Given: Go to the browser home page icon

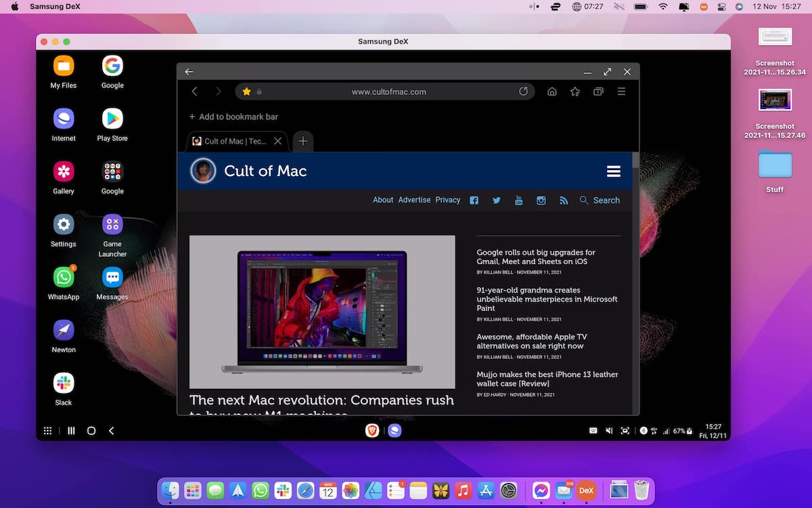Looking at the screenshot, I should [x=552, y=91].
